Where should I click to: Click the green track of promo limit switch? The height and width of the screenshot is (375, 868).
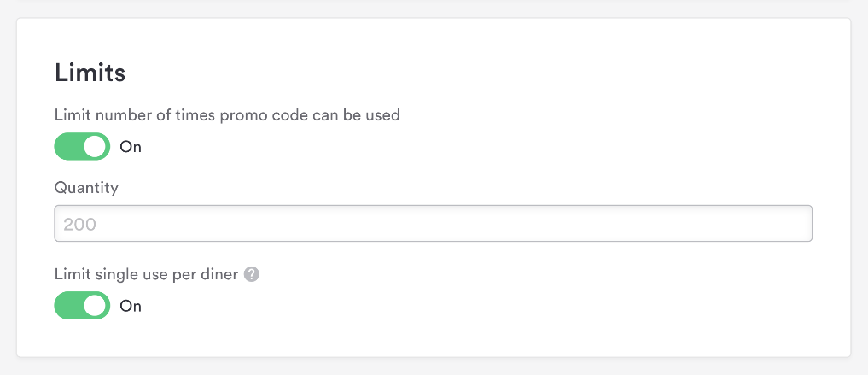68,147
